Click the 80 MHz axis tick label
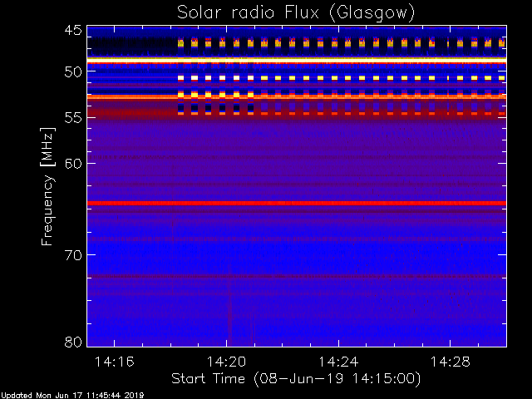Viewport: 532px width, 399px height. [x=73, y=342]
